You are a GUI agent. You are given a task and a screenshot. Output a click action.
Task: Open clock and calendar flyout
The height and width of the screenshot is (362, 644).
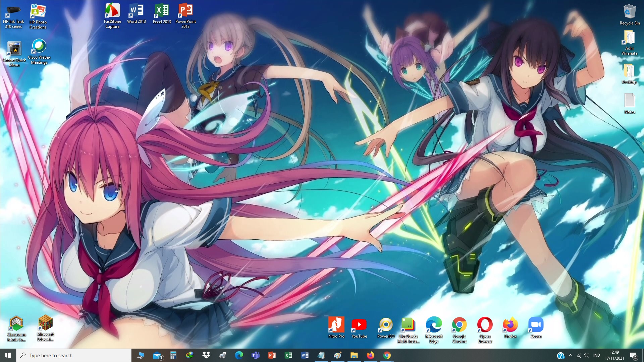click(614, 355)
